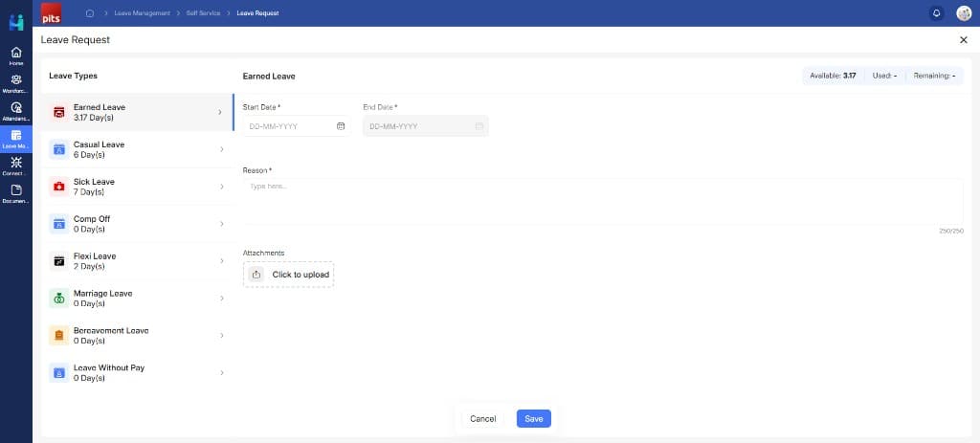Click the Comp Off type icon

coord(58,224)
